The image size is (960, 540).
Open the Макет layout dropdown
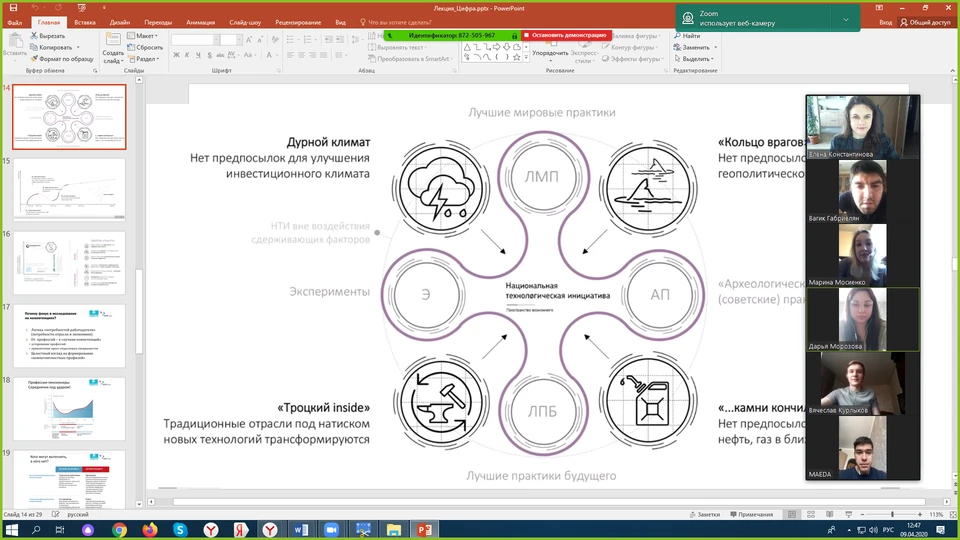point(143,36)
